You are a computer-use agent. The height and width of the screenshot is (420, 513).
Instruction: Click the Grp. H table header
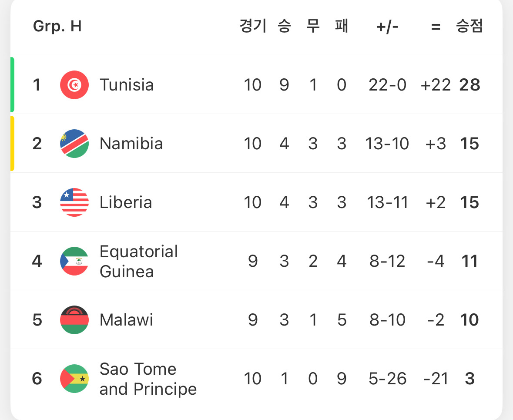point(57,27)
